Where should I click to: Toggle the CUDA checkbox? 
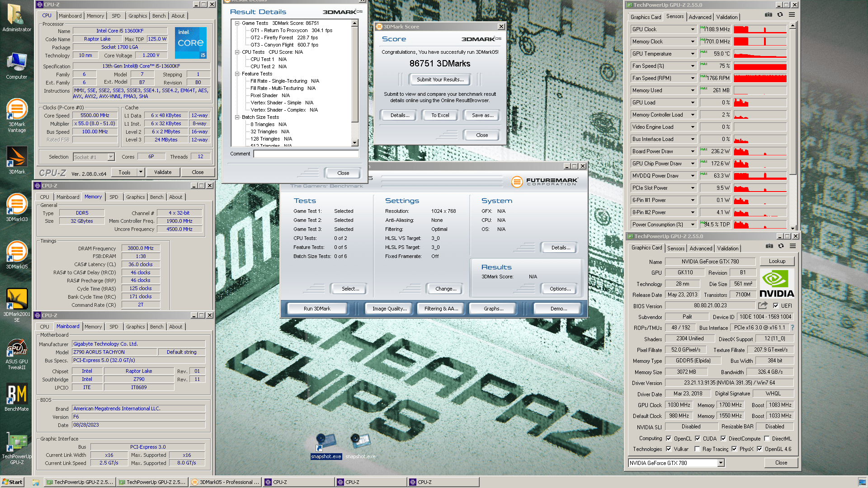[x=698, y=439]
